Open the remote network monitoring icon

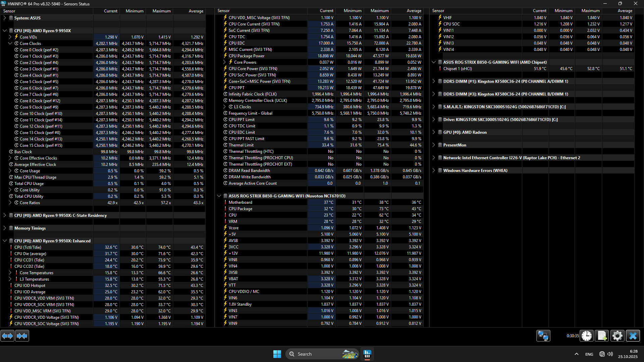[543, 336]
